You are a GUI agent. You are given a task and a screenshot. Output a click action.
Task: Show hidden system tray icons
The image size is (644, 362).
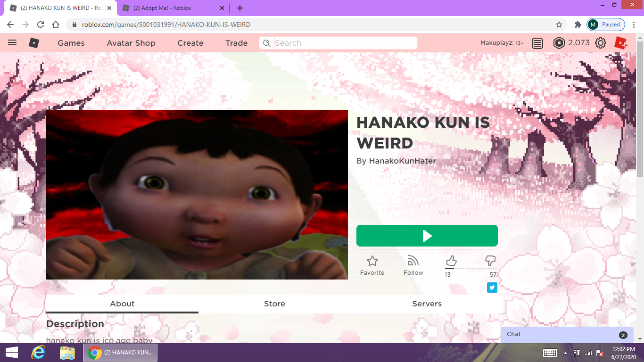(x=565, y=353)
